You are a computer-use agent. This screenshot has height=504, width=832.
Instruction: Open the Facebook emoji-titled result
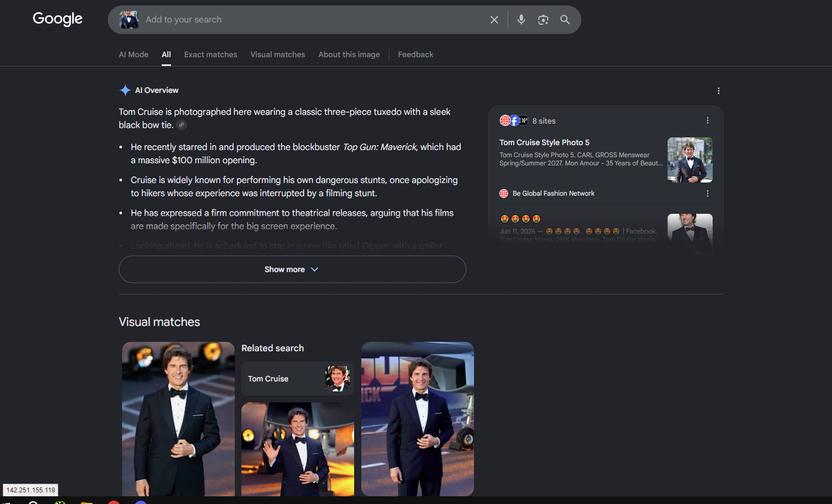(x=521, y=219)
